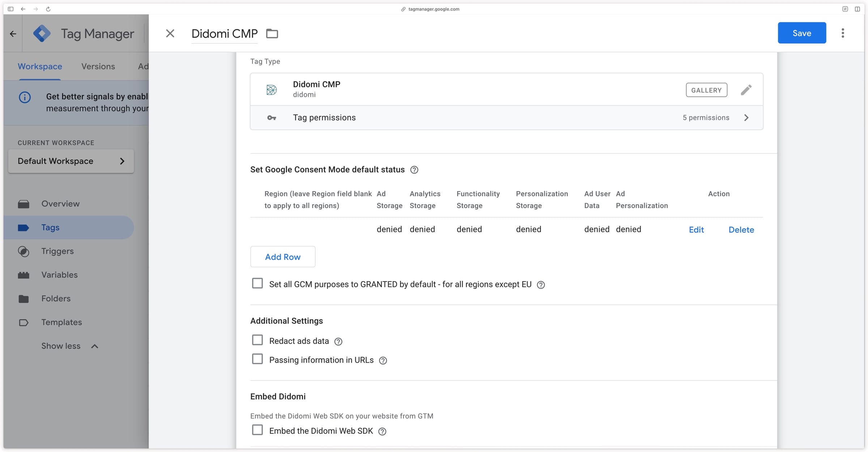Image resolution: width=868 pixels, height=452 pixels.
Task: Check Embed the Didomi Web SDK
Action: tap(258, 430)
